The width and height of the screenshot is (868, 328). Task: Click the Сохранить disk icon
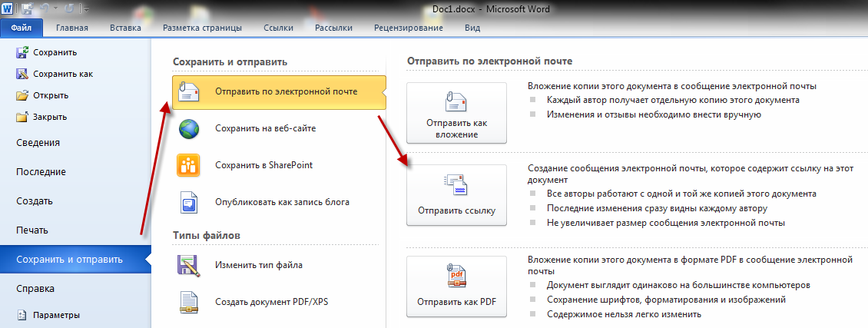tap(22, 52)
